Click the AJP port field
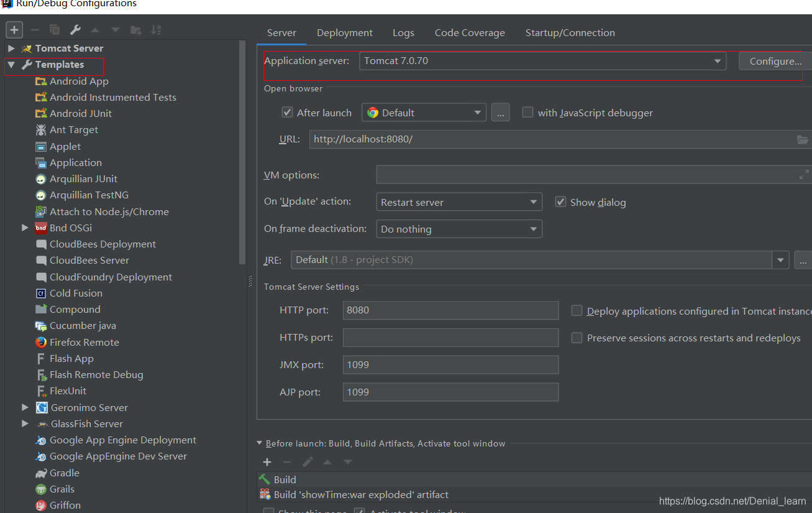This screenshot has width=812, height=513. 450,392
